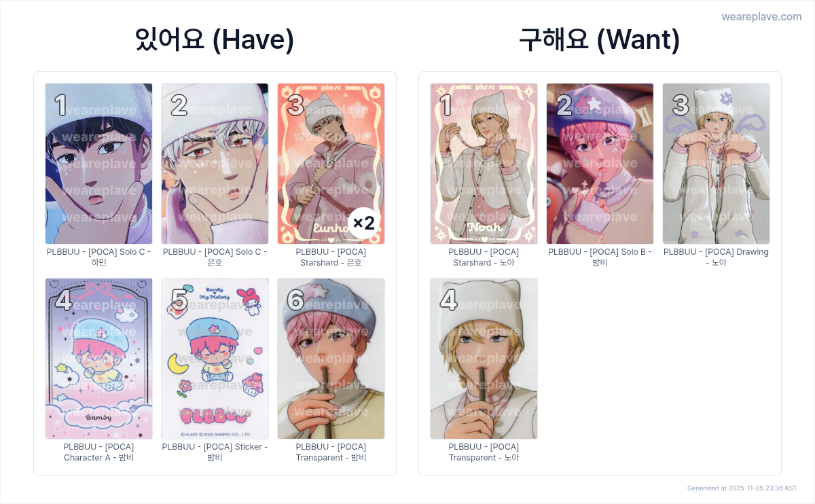Click the number 1 badge on 하민 card
Screen dimensions: 815x504
60,105
